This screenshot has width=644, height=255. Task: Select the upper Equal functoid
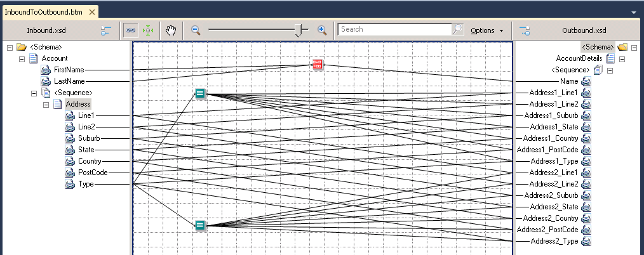[x=200, y=94]
